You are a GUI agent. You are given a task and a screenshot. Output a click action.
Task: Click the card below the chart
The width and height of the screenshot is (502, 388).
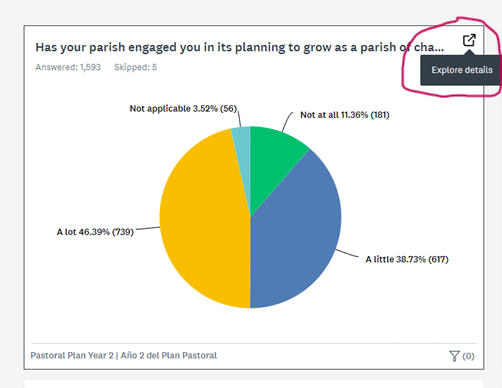tap(253, 383)
